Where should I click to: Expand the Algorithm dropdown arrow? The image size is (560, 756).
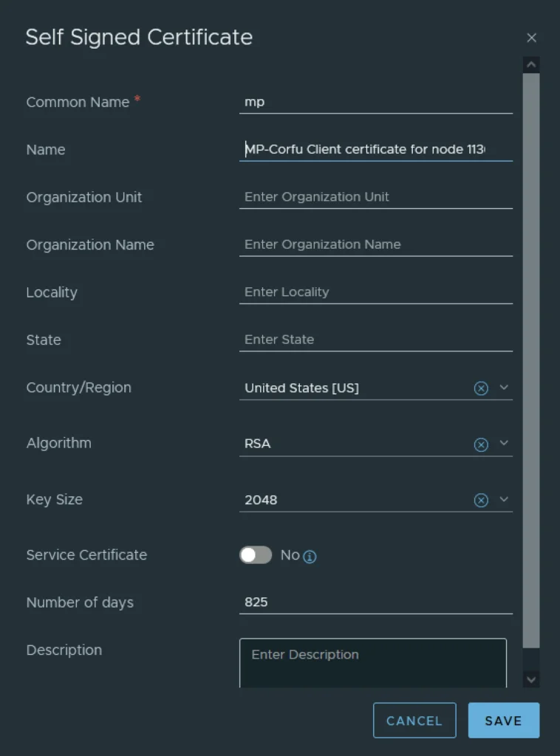tap(504, 443)
